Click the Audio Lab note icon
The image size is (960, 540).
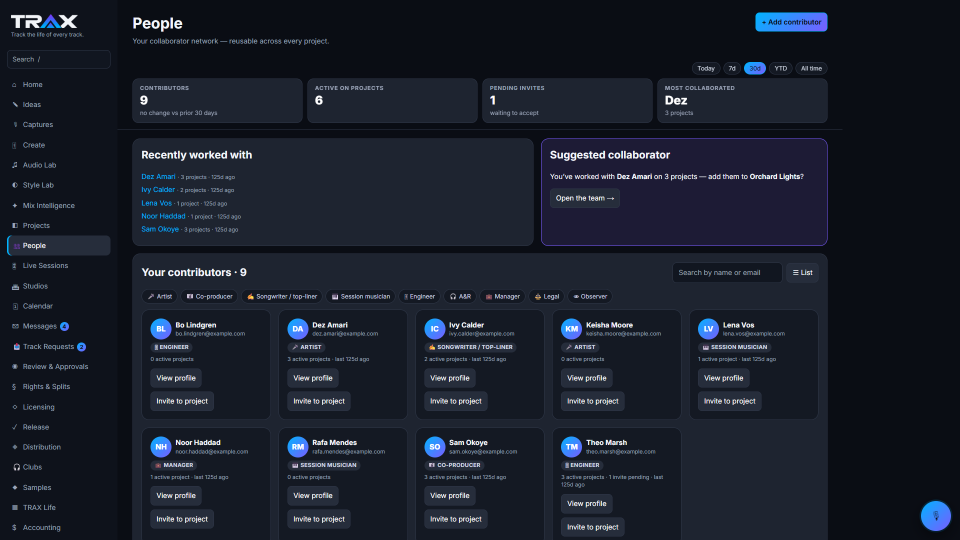[x=15, y=165]
